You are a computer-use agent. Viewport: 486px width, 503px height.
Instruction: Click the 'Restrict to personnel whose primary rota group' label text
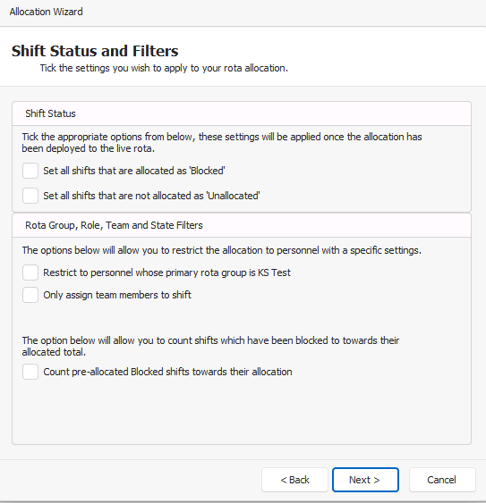(167, 273)
